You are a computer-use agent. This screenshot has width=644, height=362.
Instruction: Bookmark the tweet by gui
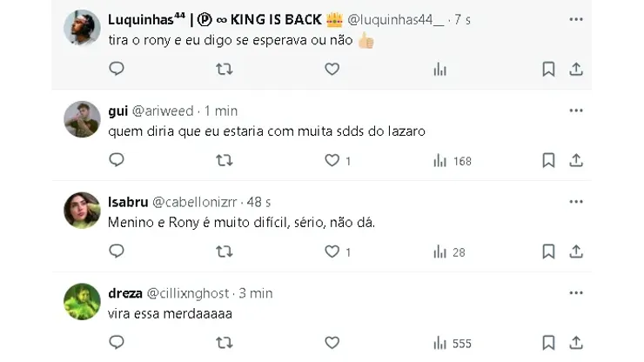click(548, 160)
